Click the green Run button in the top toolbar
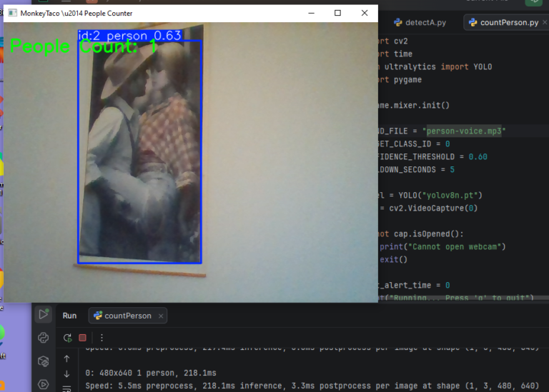549x392 pixels. (533, 2)
